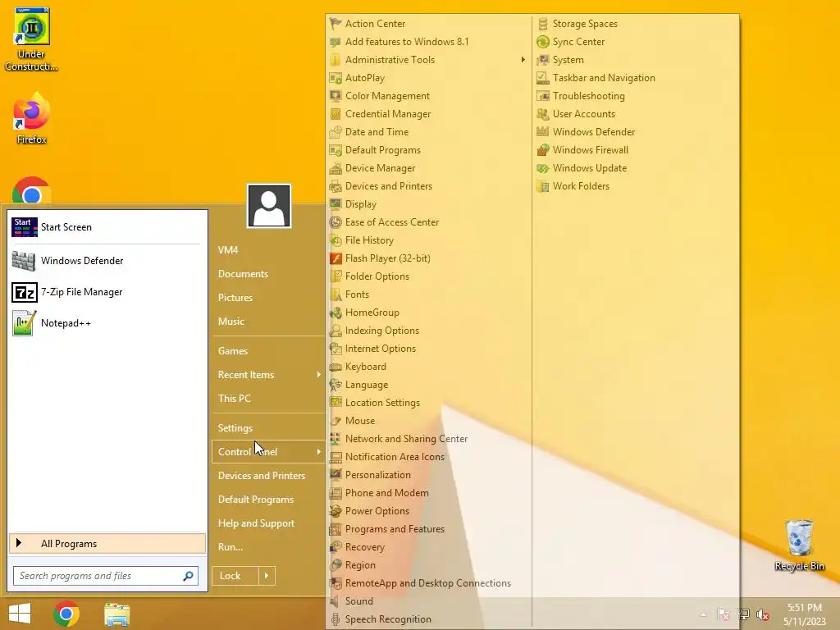
Task: Click Windows Firewall icon
Action: (x=543, y=150)
